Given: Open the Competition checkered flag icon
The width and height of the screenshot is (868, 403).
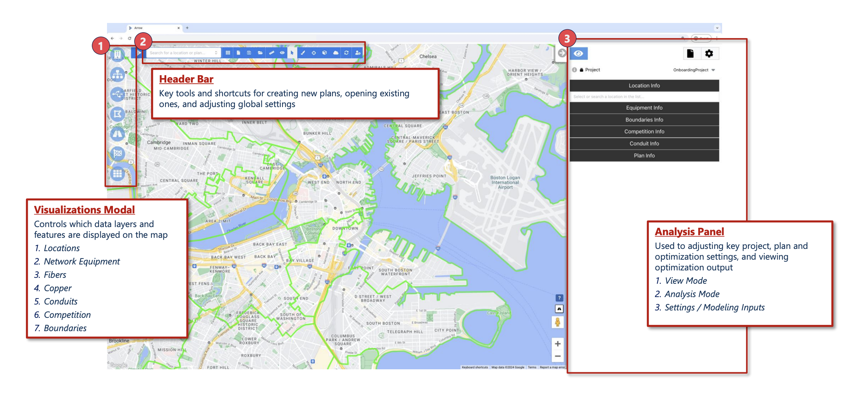Looking at the screenshot, I should tap(117, 153).
